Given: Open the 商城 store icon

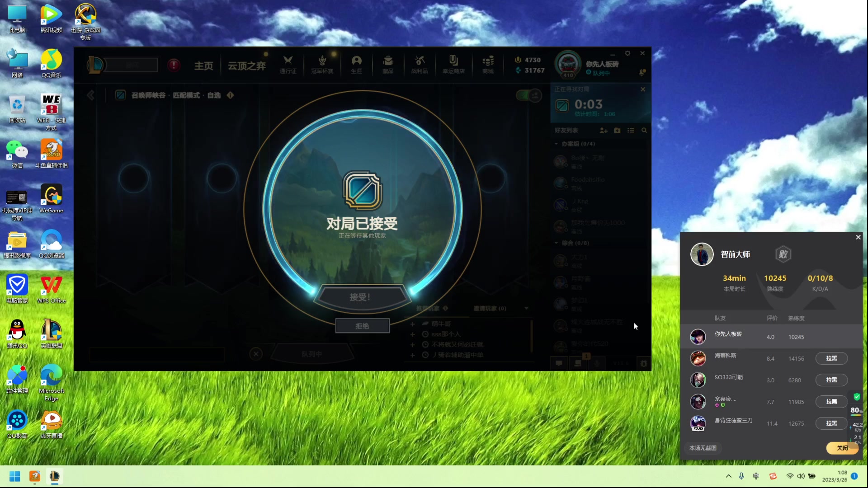Looking at the screenshot, I should 488,65.
